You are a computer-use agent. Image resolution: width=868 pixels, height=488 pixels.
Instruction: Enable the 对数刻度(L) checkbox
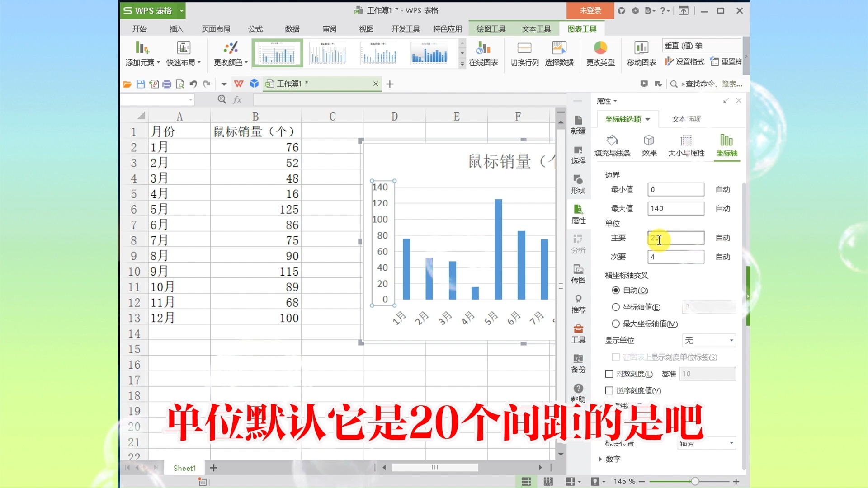tap(609, 374)
